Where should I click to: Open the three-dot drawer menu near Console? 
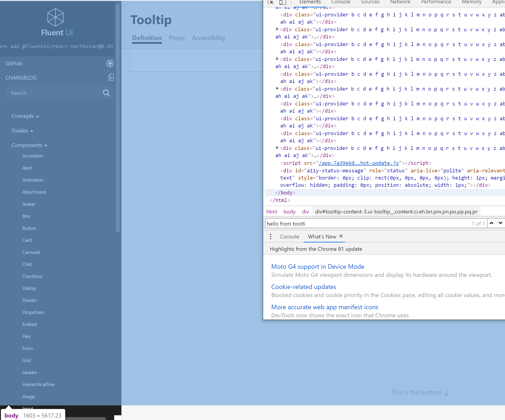tap(271, 236)
